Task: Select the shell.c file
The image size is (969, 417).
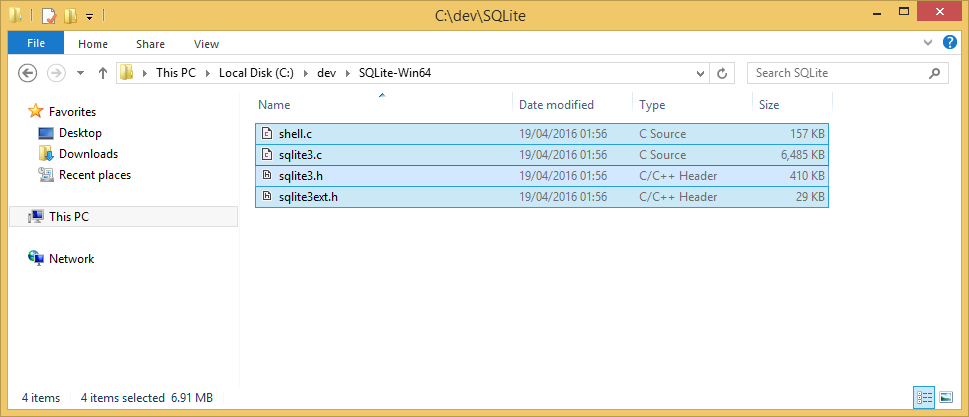Action: 542,134
